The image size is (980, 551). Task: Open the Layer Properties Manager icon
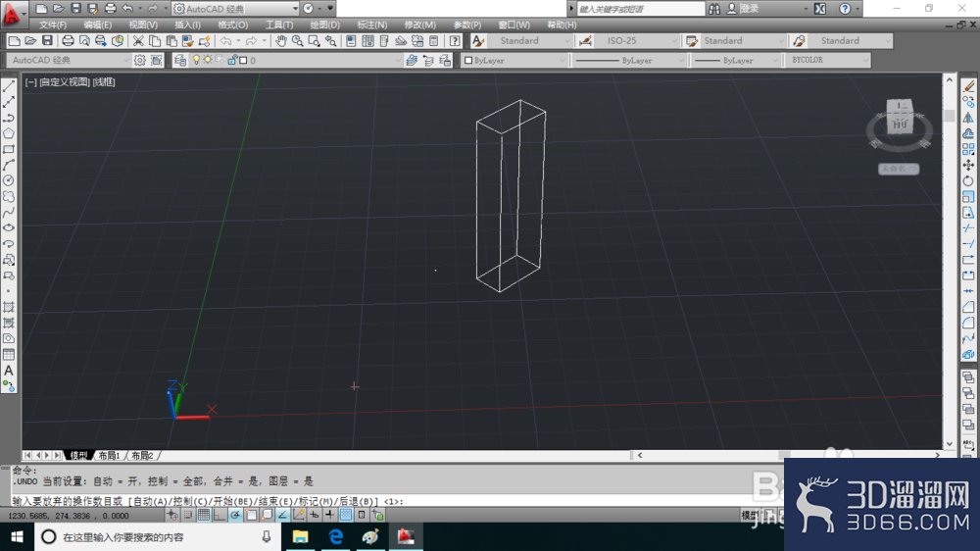[180, 60]
